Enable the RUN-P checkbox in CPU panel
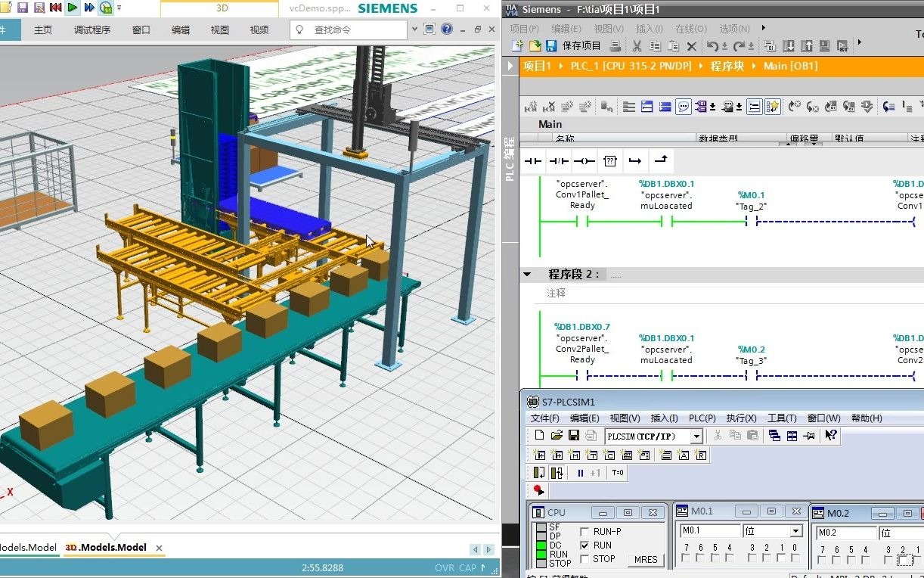Screen dimensions: 924x578 584,532
